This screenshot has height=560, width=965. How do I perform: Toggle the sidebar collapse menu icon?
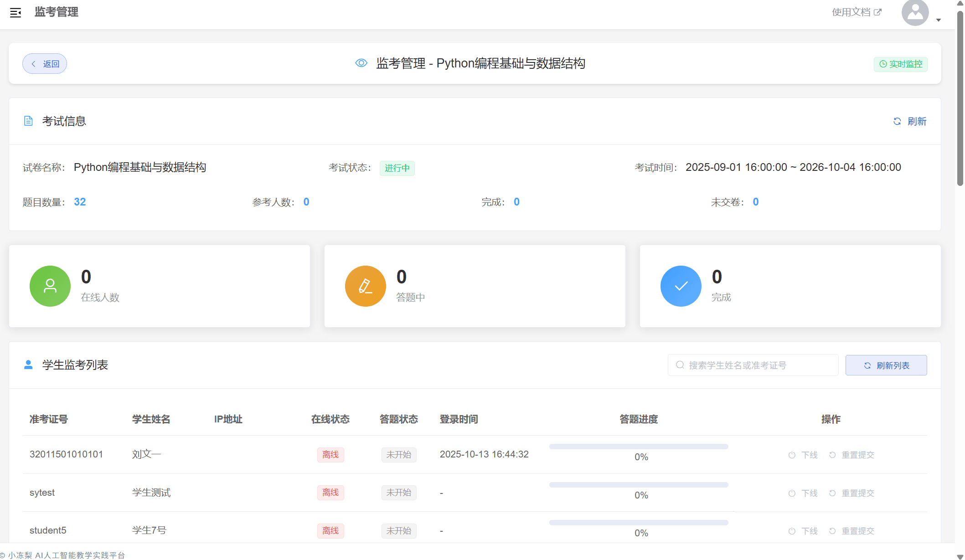(x=15, y=12)
